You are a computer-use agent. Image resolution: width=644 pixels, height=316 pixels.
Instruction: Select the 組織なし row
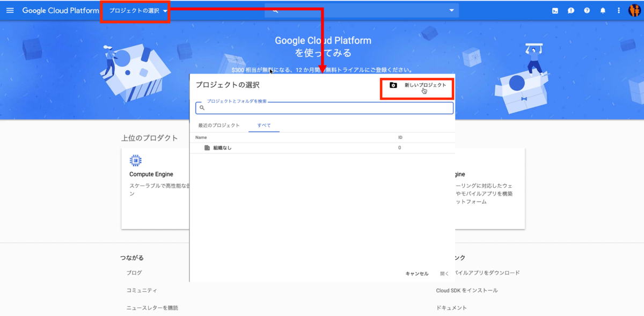tap(322, 148)
